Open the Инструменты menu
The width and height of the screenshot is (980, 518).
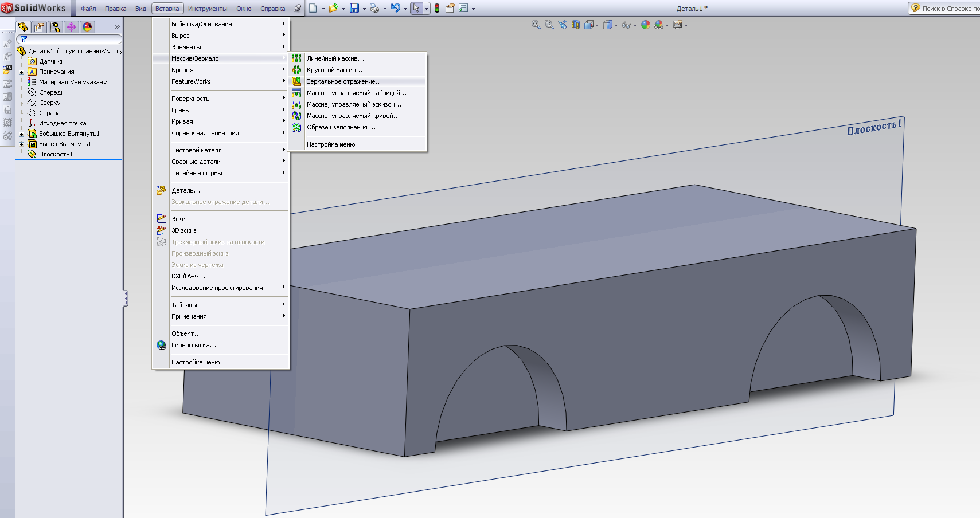[207, 9]
